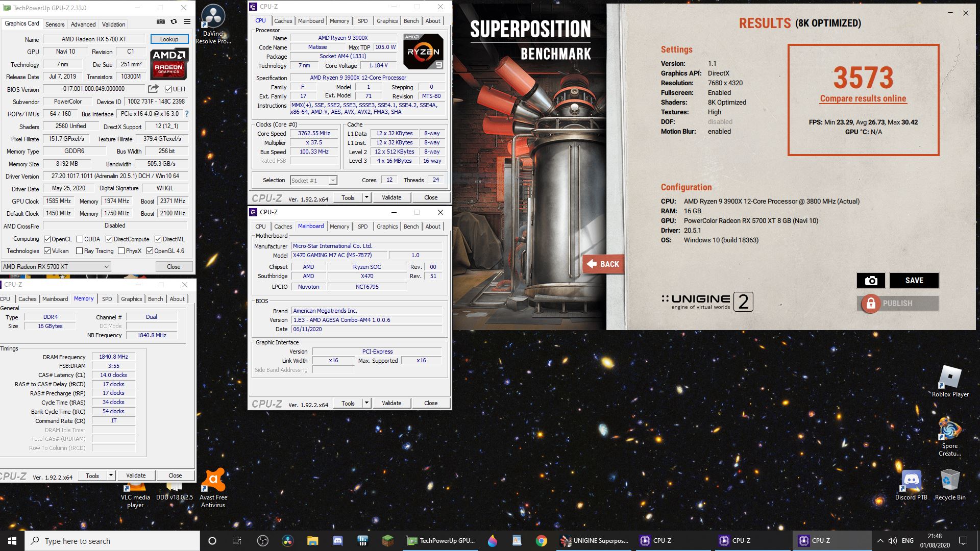Open the GPU-Z hamburger menu icon

[187, 21]
